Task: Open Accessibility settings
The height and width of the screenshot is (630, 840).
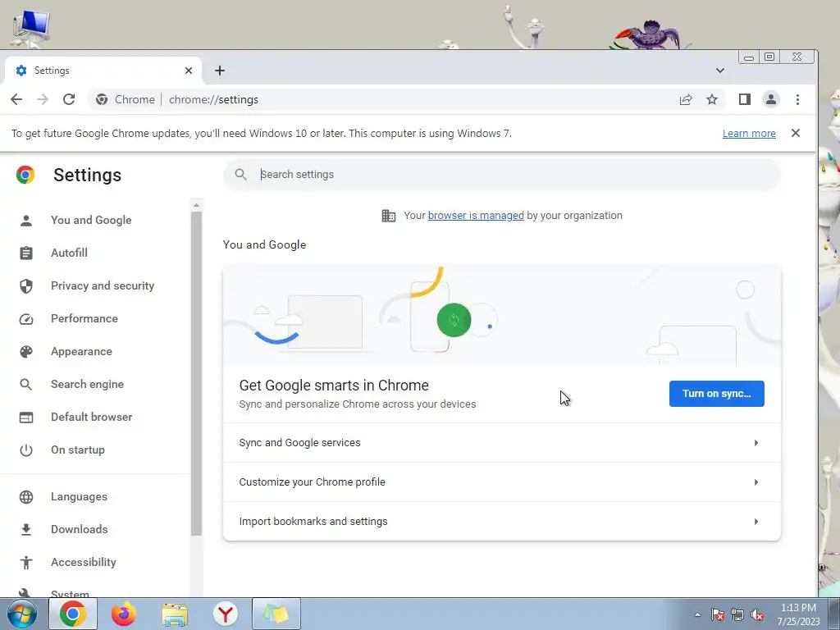Action: pyautogui.click(x=83, y=562)
